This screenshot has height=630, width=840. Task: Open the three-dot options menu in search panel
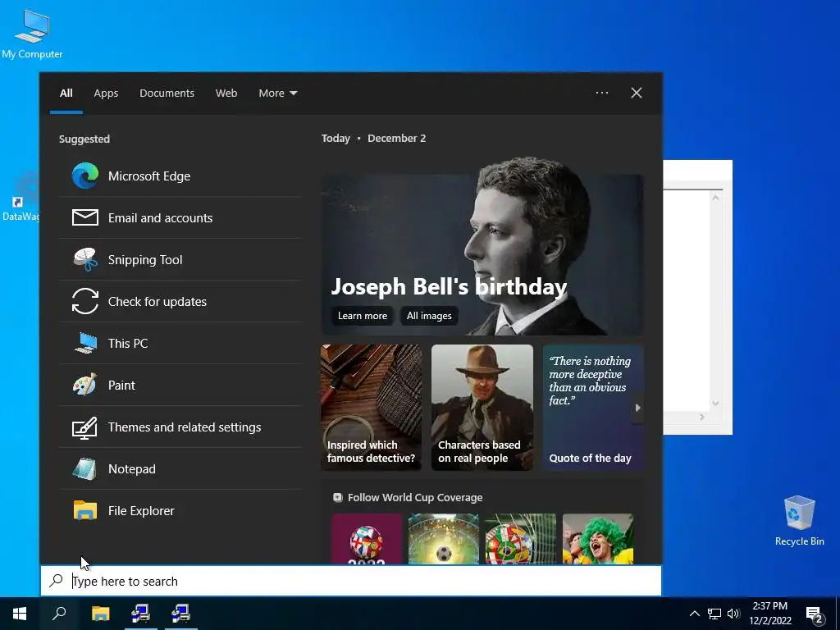click(x=602, y=93)
